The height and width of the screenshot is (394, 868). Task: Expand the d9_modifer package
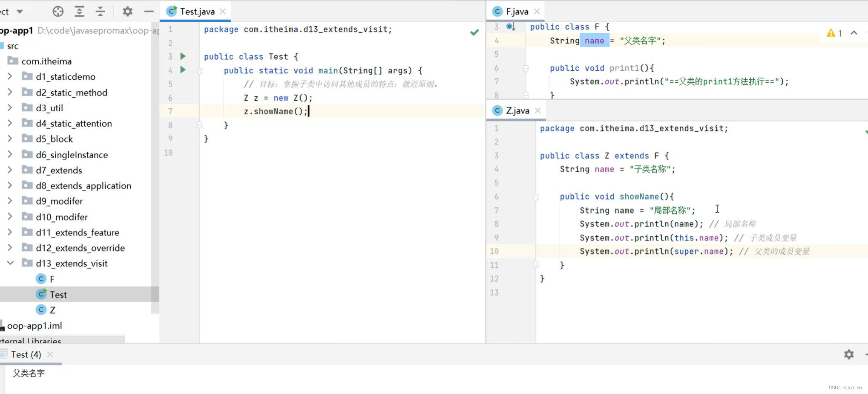pos(10,201)
